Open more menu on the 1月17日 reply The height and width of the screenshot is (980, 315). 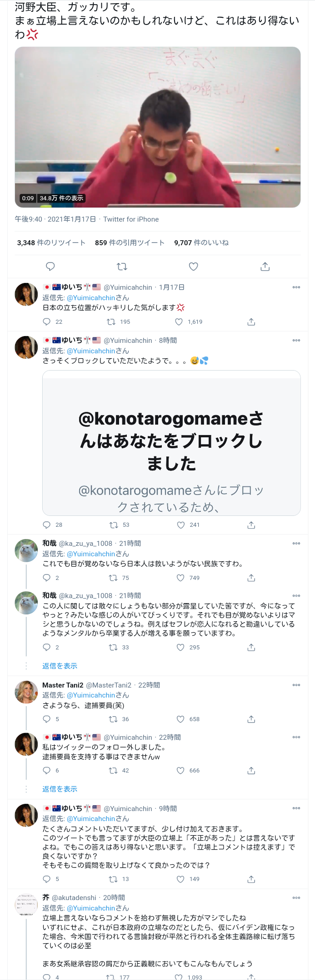click(x=296, y=287)
